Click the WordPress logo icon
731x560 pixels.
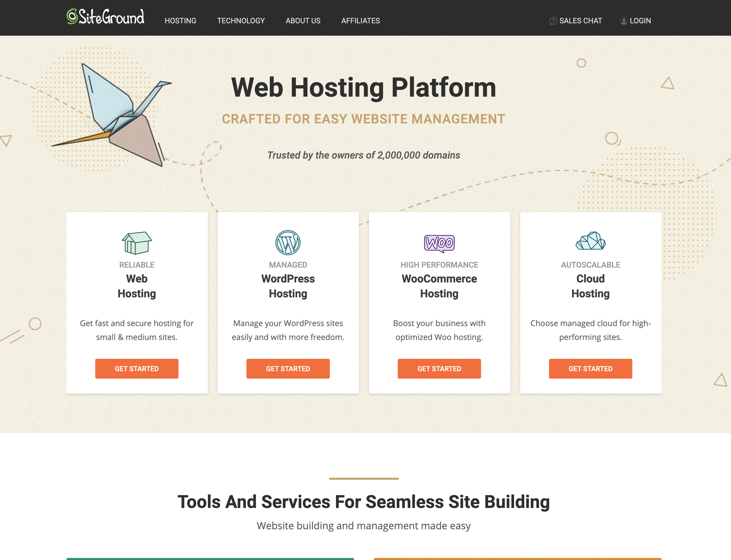[x=288, y=243]
